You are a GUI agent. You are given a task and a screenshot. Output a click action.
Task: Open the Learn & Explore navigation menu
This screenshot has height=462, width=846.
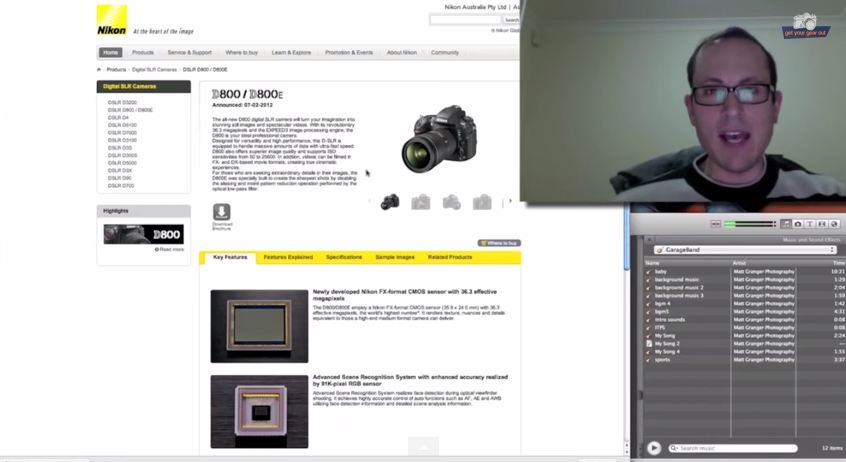point(291,52)
